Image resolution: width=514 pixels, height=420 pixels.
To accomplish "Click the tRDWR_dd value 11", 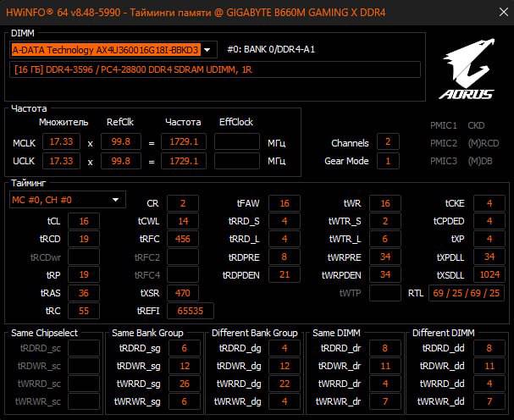I will point(489,366).
